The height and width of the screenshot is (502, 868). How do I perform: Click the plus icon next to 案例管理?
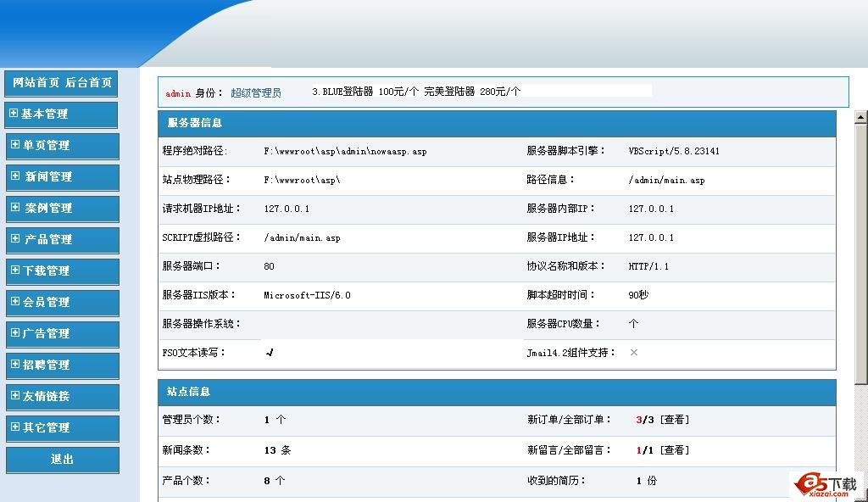15,208
